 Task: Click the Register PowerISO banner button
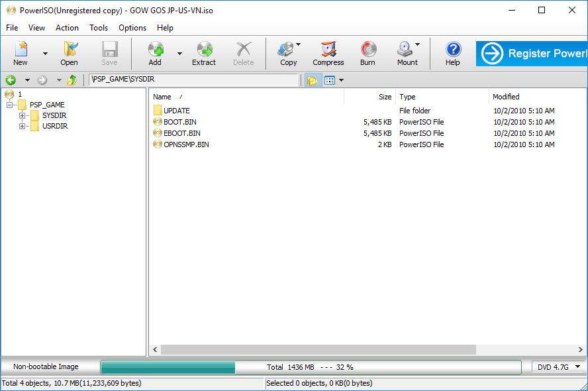[532, 54]
